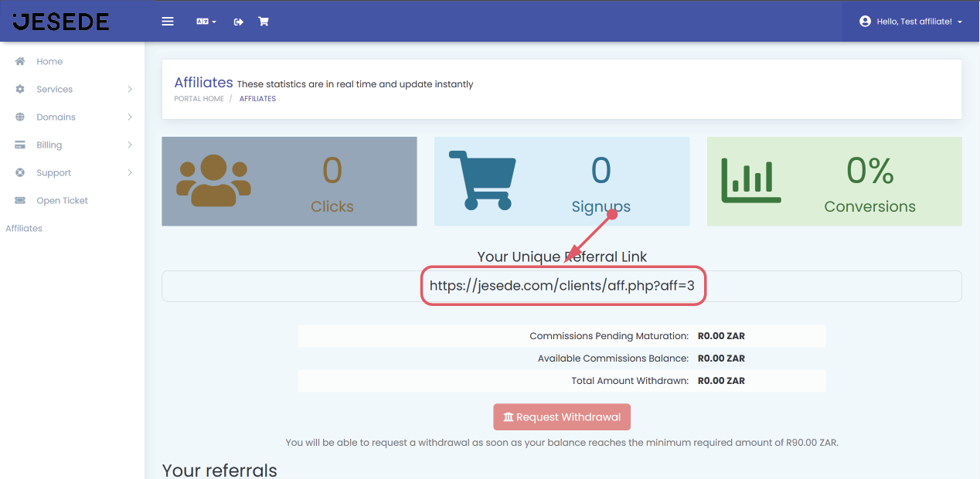
Task: Click the Request Withdrawal button
Action: click(x=562, y=417)
